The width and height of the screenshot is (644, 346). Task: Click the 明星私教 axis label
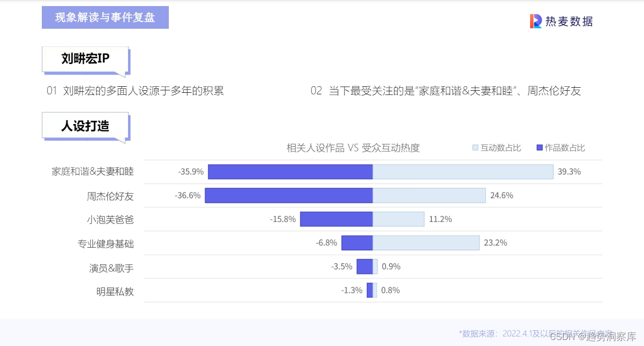(115, 291)
